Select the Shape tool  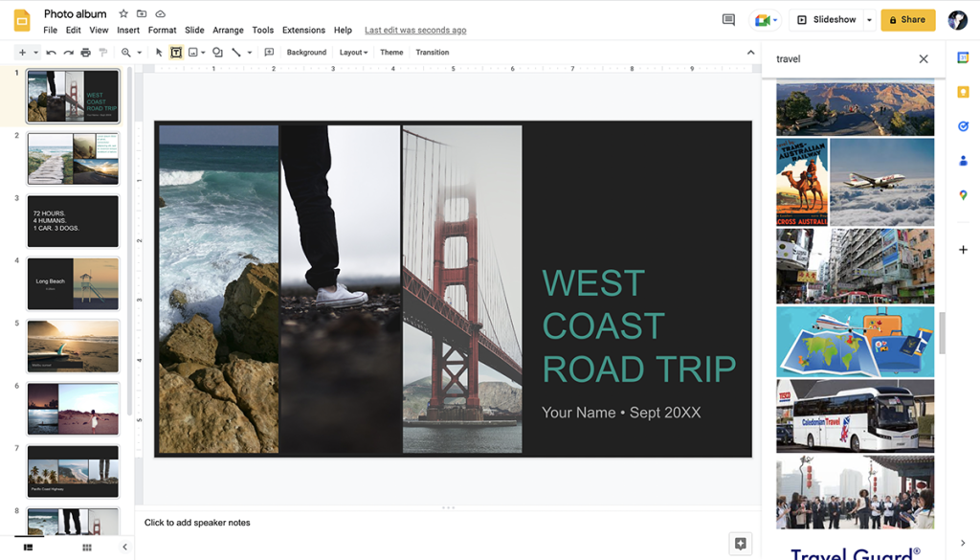coord(218,52)
